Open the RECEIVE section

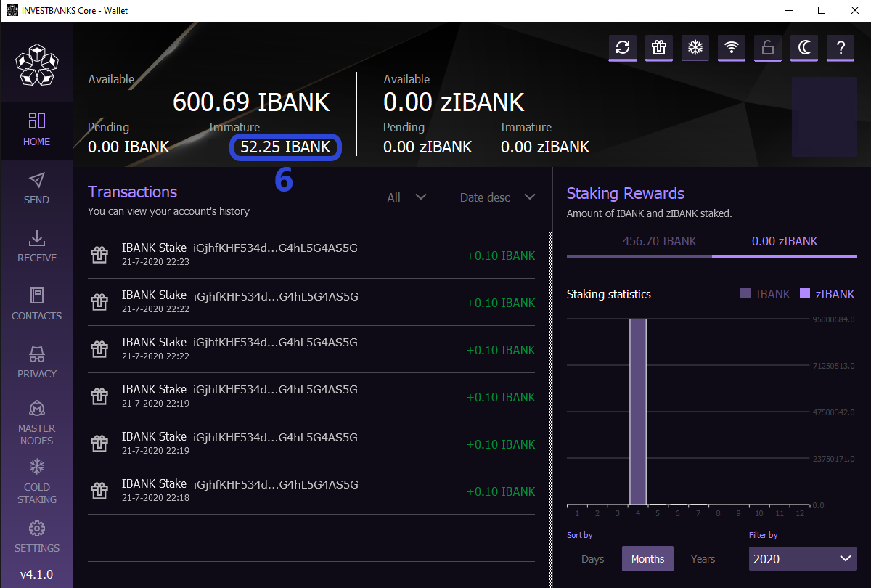[37, 247]
